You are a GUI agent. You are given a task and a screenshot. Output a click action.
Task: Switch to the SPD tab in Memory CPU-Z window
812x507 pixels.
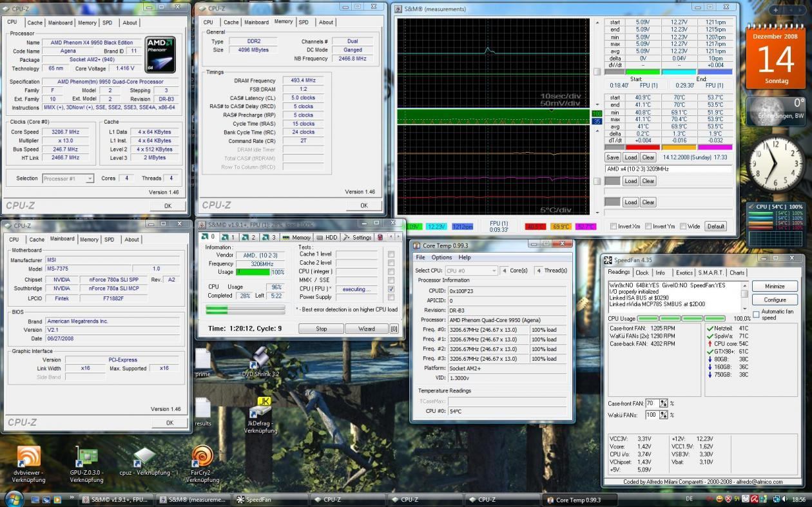(x=304, y=22)
